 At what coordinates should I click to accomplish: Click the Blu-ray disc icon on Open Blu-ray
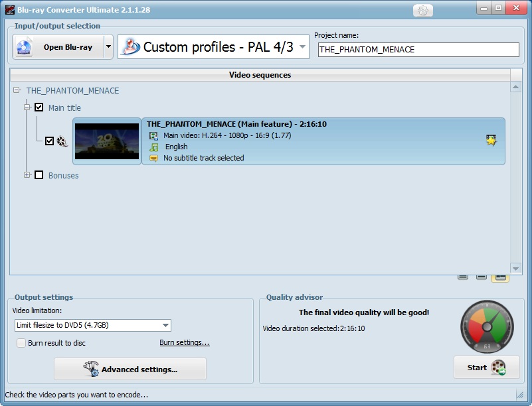[x=24, y=47]
